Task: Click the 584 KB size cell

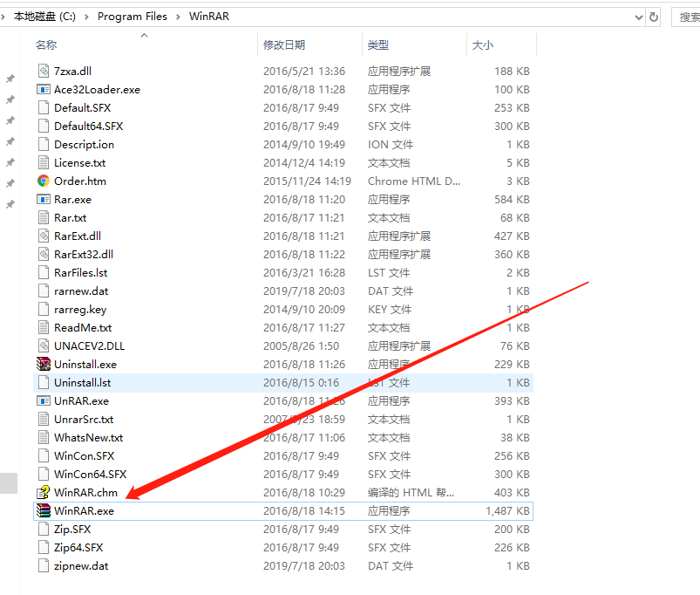Action: click(x=512, y=199)
